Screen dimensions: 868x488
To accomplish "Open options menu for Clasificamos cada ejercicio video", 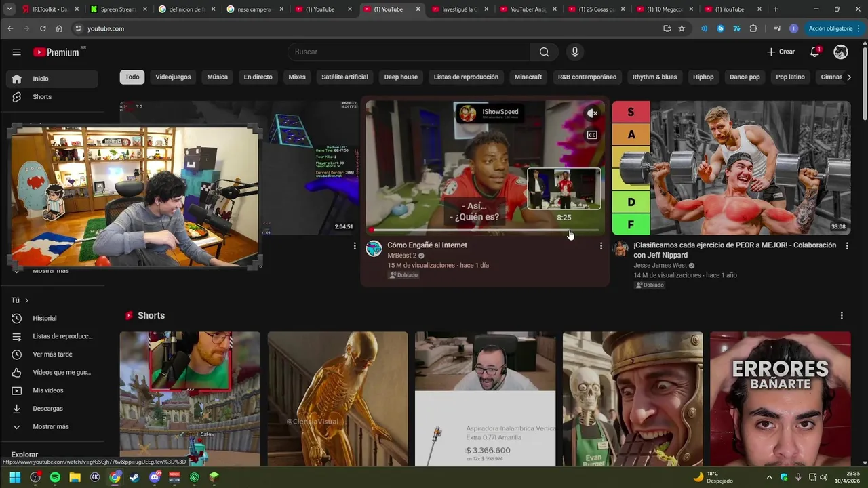I will 847,246.
